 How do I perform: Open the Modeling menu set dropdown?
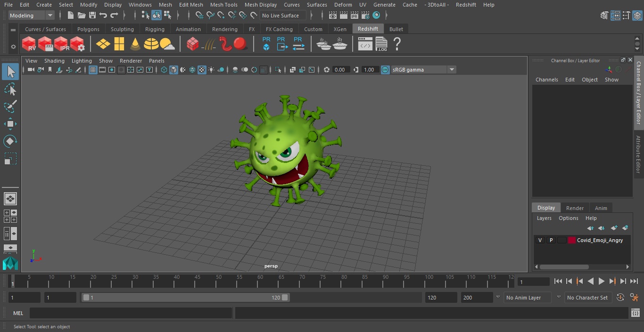pos(32,16)
